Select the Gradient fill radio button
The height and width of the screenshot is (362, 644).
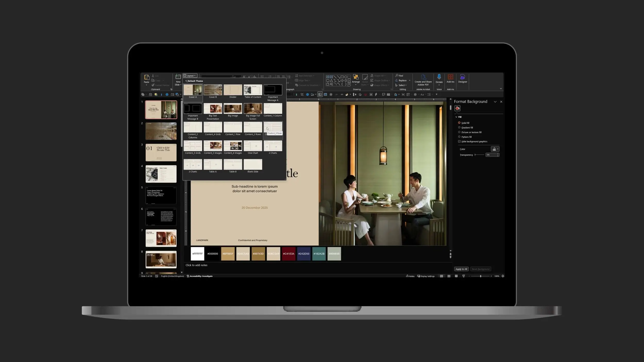pyautogui.click(x=459, y=127)
